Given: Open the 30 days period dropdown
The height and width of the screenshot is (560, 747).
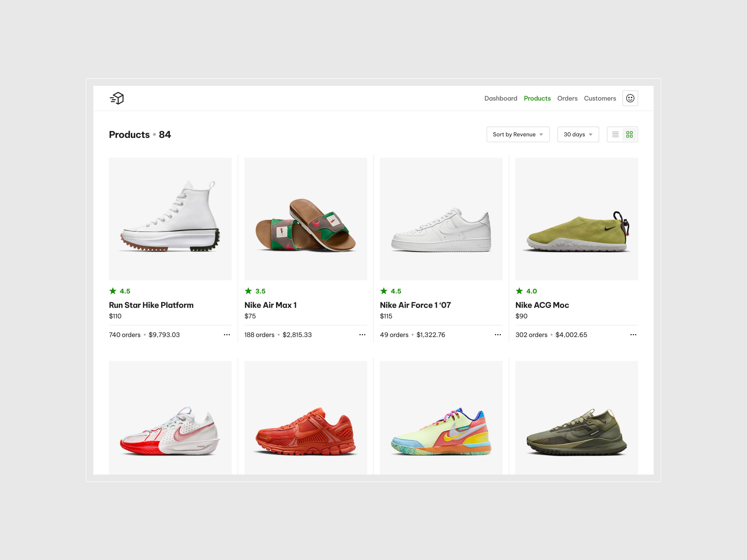Looking at the screenshot, I should (578, 134).
